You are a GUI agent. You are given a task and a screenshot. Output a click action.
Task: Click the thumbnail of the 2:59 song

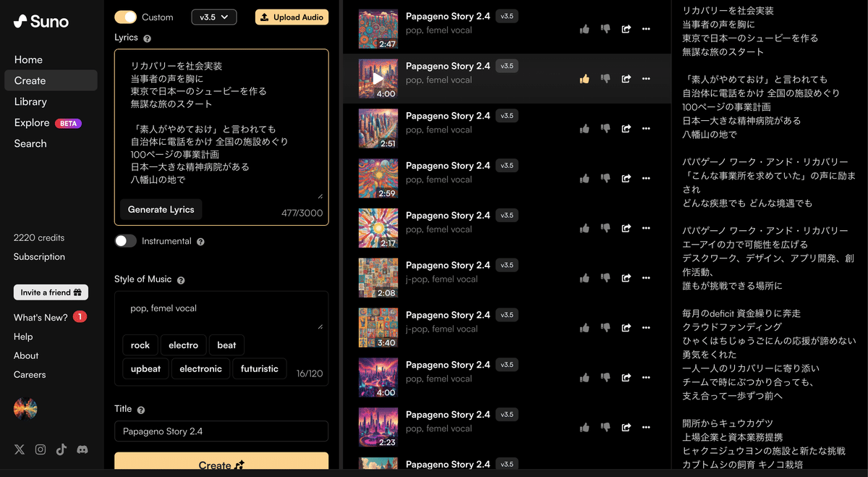(378, 178)
